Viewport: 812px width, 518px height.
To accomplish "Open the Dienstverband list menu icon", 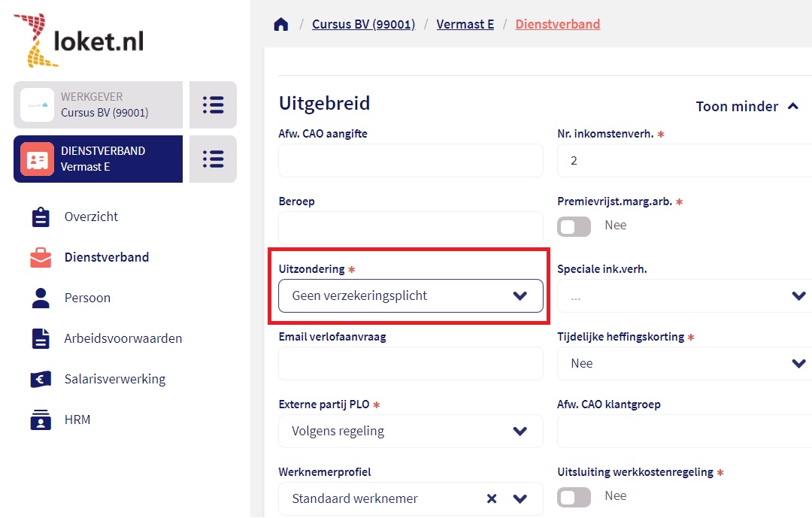I will tap(213, 159).
